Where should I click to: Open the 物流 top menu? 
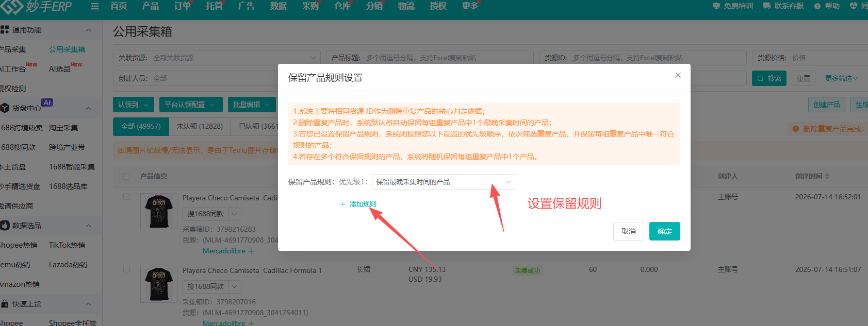pyautogui.click(x=406, y=6)
